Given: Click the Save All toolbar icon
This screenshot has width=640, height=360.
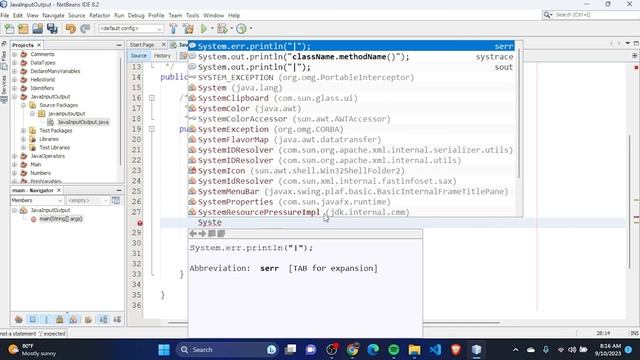Looking at the screenshot, I should click(x=52, y=29).
